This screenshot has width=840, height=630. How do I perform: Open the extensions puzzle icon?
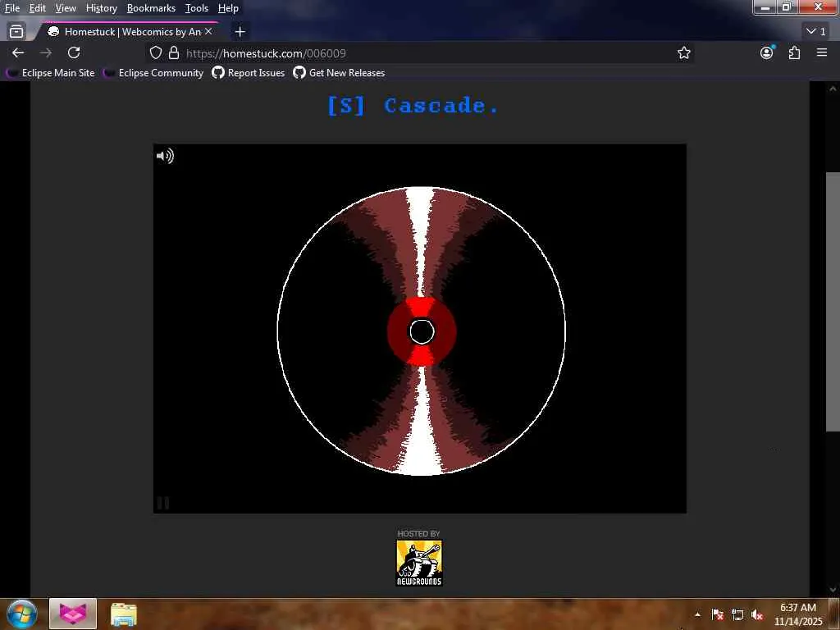794,52
